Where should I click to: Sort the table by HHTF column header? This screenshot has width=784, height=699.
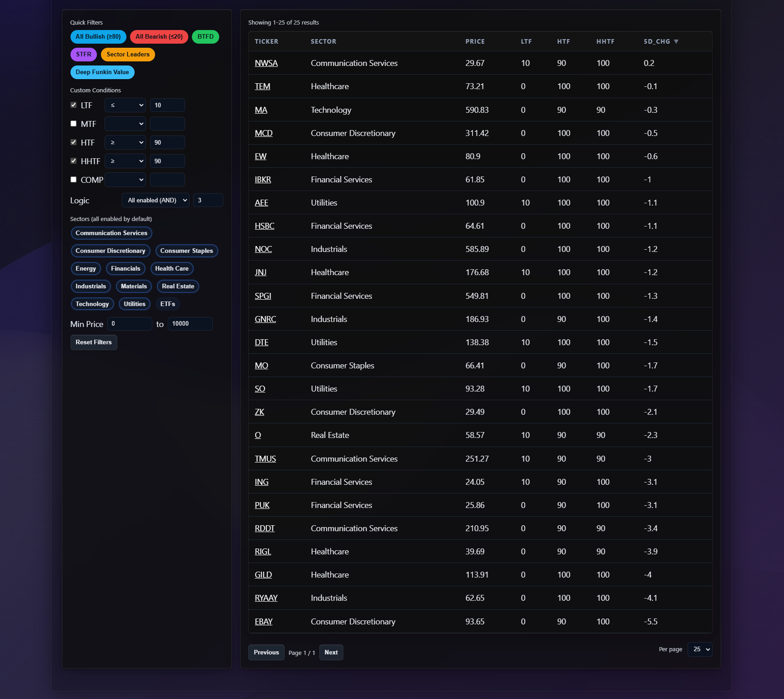(605, 41)
